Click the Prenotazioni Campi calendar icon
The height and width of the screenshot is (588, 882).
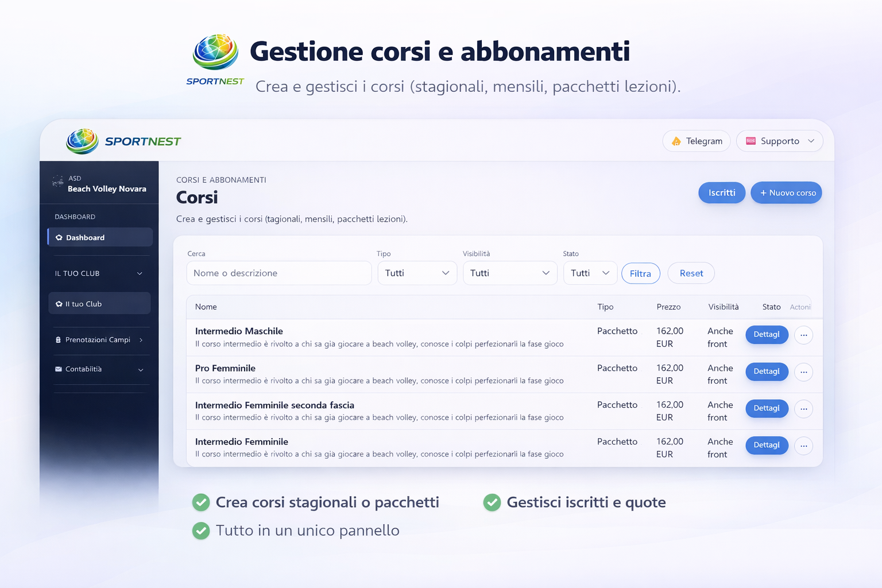(x=59, y=340)
